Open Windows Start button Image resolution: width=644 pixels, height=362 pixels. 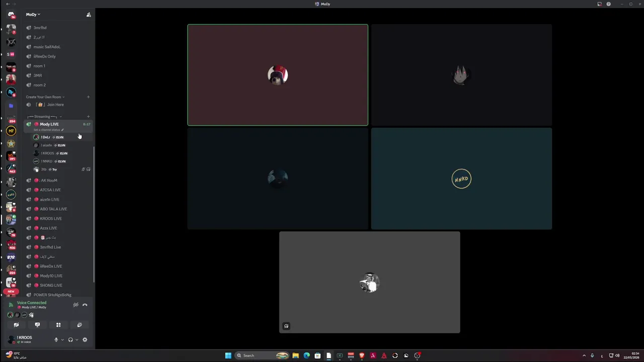coord(228,355)
